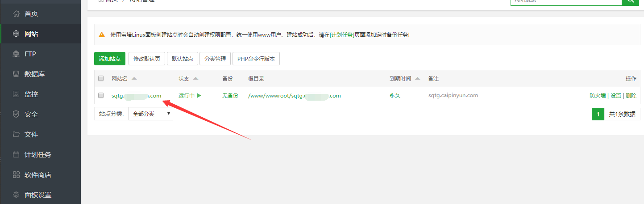The height and width of the screenshot is (204, 644).
Task: Click the monitor icon for 监控
Action: [16, 94]
